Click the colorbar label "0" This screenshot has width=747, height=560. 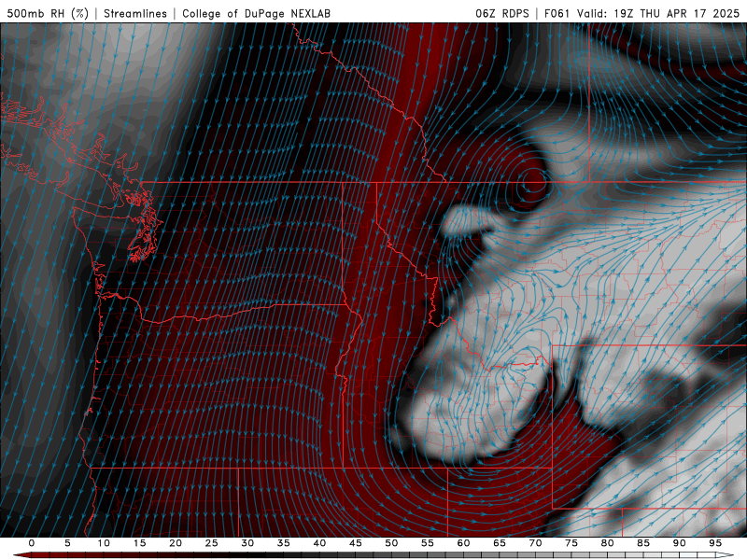coord(32,543)
